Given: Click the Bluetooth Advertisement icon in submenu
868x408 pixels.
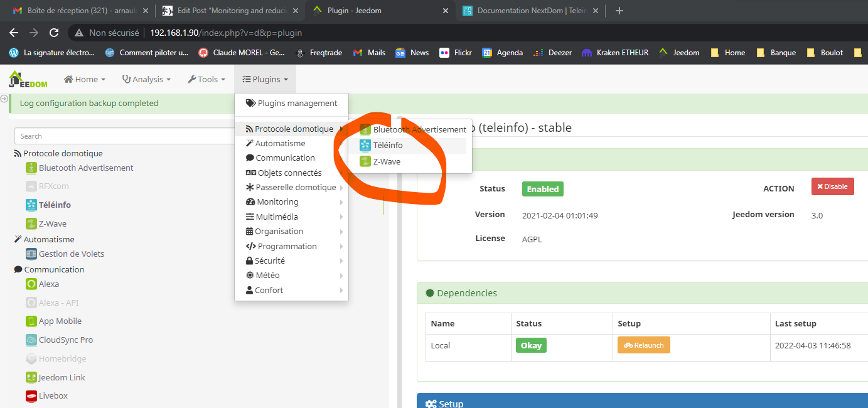Looking at the screenshot, I should coord(365,129).
